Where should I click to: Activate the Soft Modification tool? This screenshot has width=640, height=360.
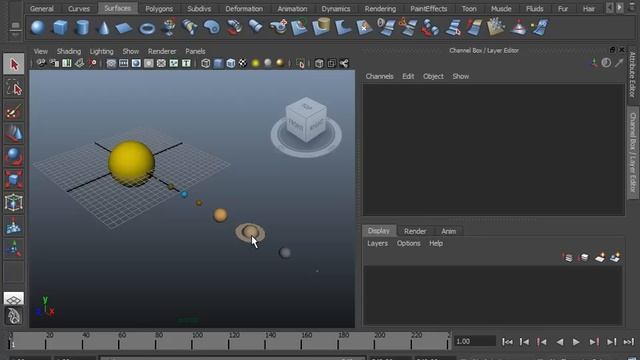(x=14, y=225)
